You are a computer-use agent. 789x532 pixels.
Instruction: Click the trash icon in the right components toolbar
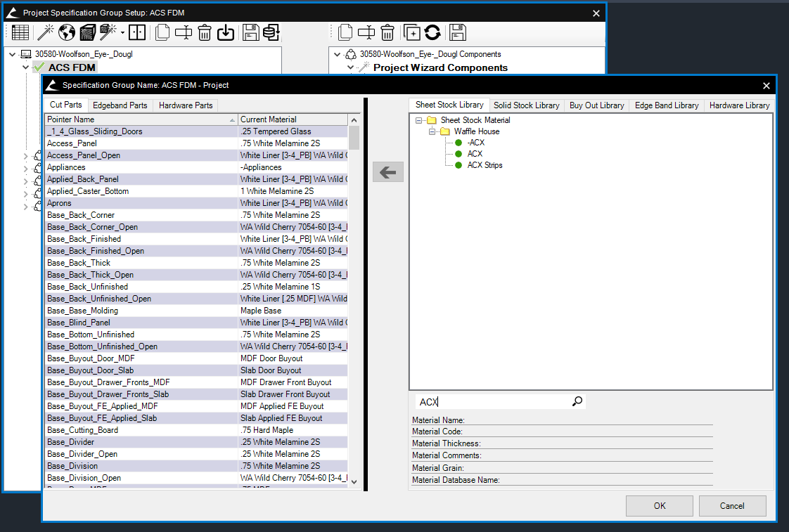387,33
